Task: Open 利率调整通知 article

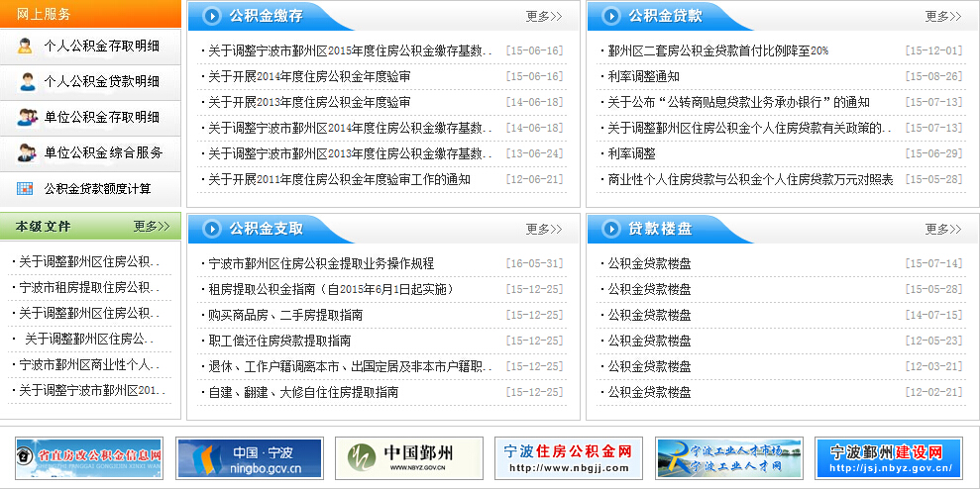Action: click(644, 77)
